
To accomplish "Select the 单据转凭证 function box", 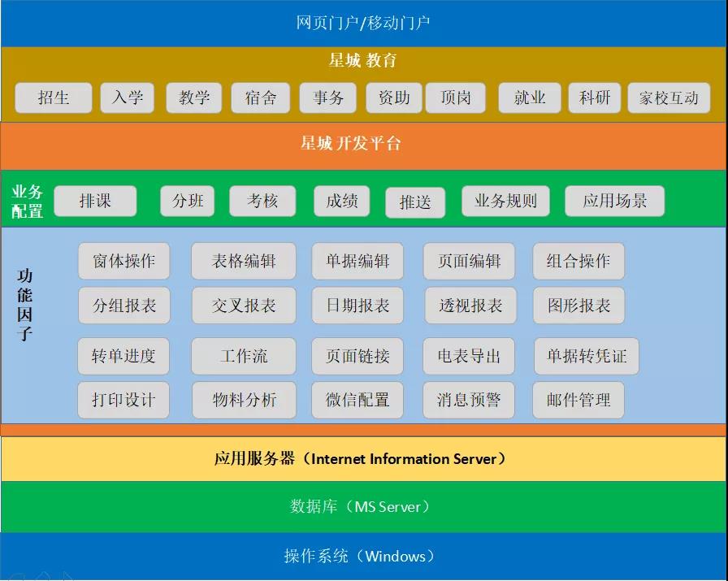I will 587,356.
